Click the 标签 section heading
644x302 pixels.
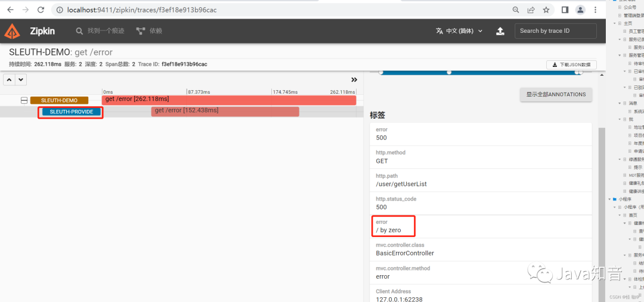(x=377, y=115)
